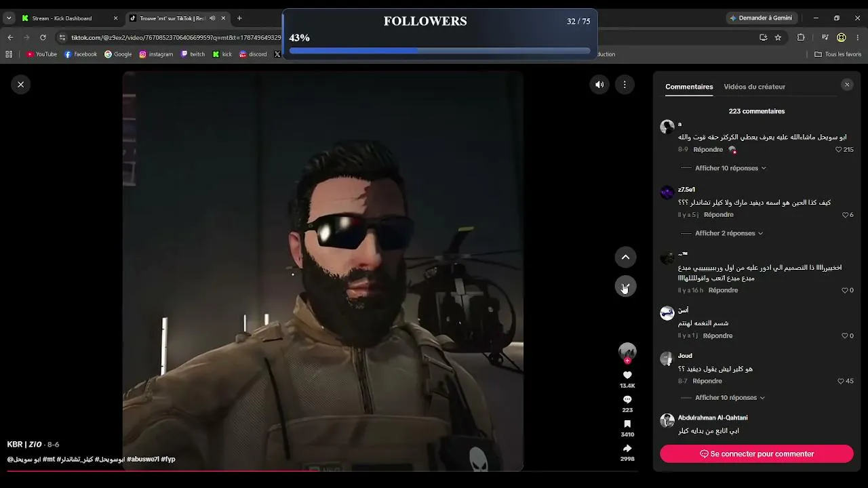Share the video with arrow icon
This screenshot has width=868, height=488.
click(x=627, y=448)
